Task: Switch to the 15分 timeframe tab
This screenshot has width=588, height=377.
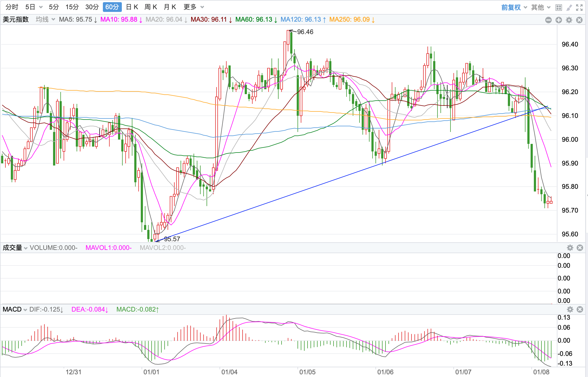Action: pos(72,7)
